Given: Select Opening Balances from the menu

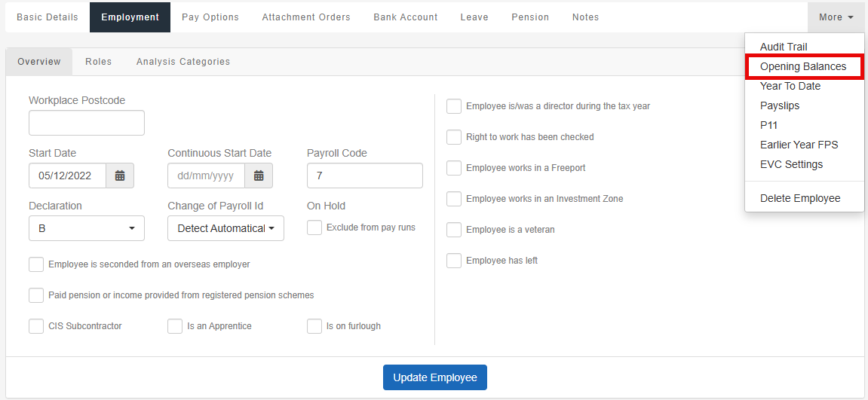Looking at the screenshot, I should (803, 66).
